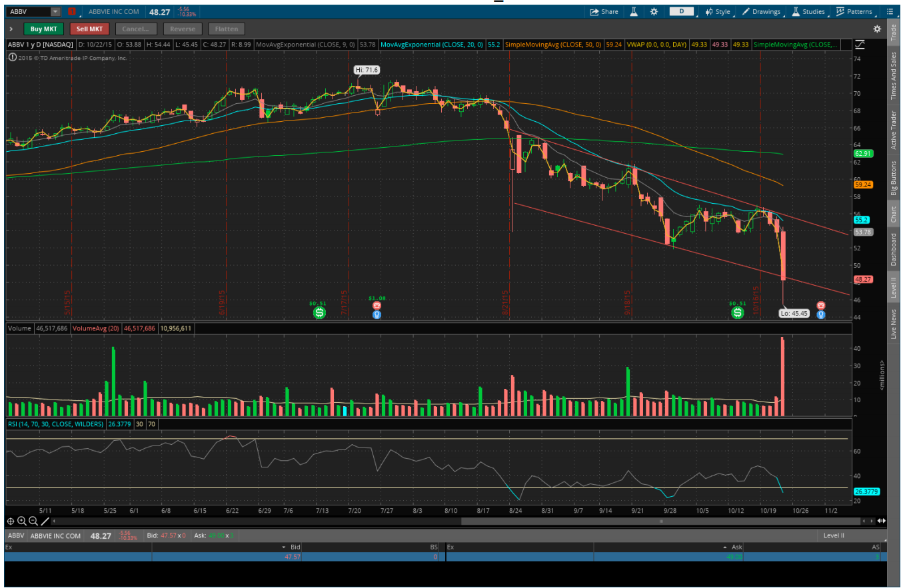The image size is (903, 588).
Task: Switch to the Times And Sales side tab
Action: click(894, 76)
